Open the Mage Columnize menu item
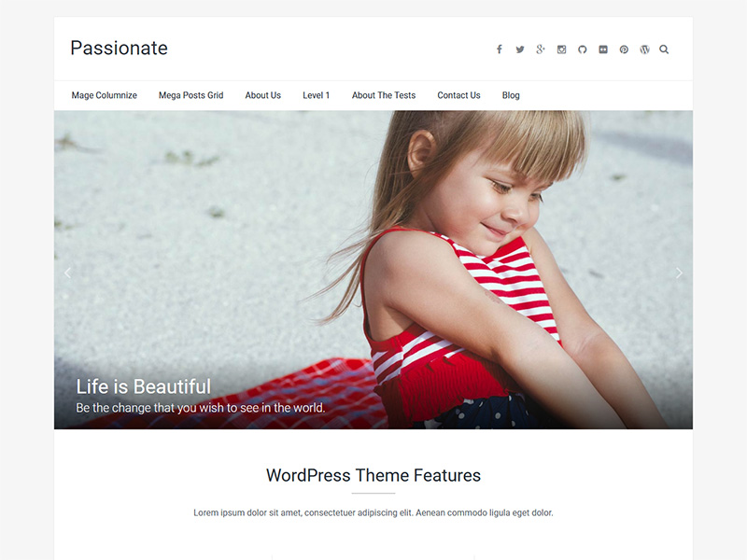Screen dimensions: 747x560 click(105, 95)
